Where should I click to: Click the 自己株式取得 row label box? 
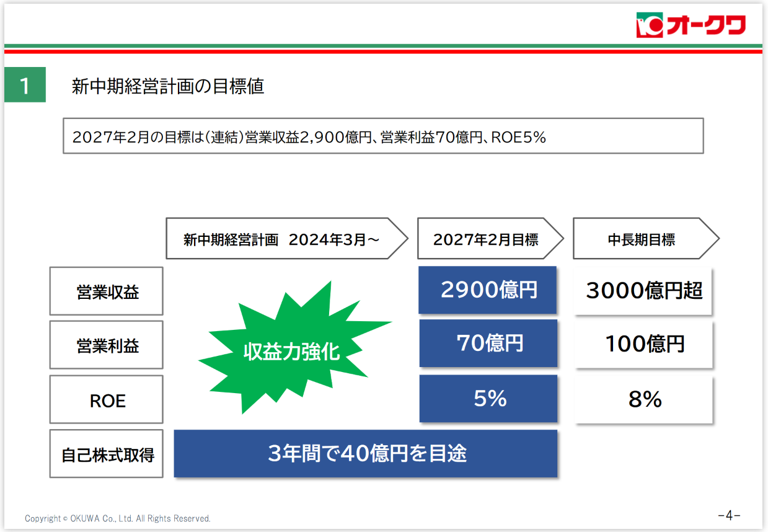[x=107, y=454]
